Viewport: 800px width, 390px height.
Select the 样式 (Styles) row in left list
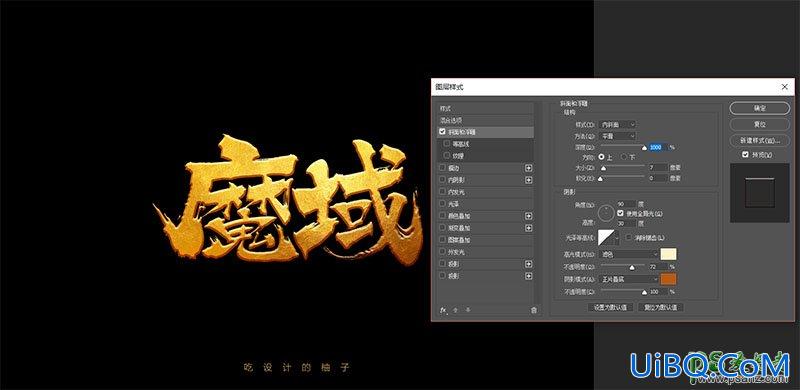coord(486,109)
